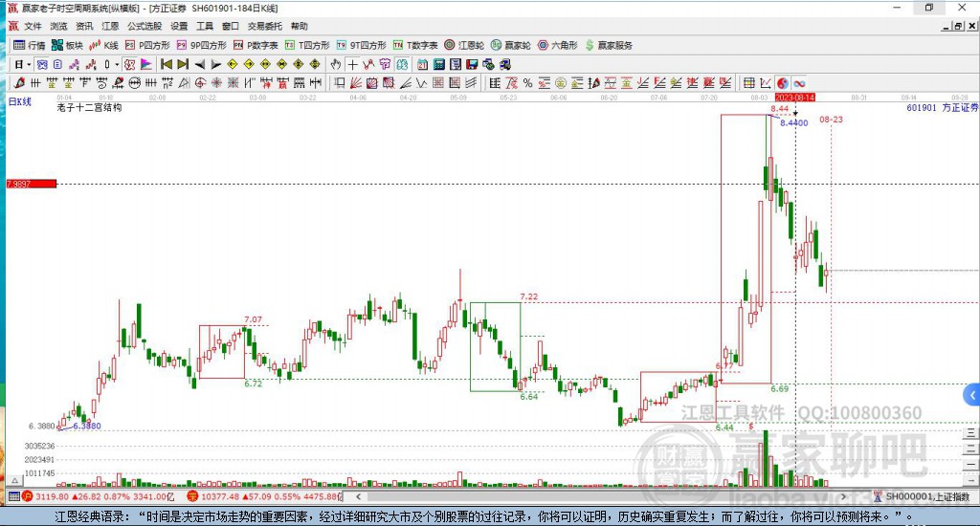Open the 行情 quotes view
Image resolution: width=980 pixels, height=526 pixels.
click(x=29, y=45)
